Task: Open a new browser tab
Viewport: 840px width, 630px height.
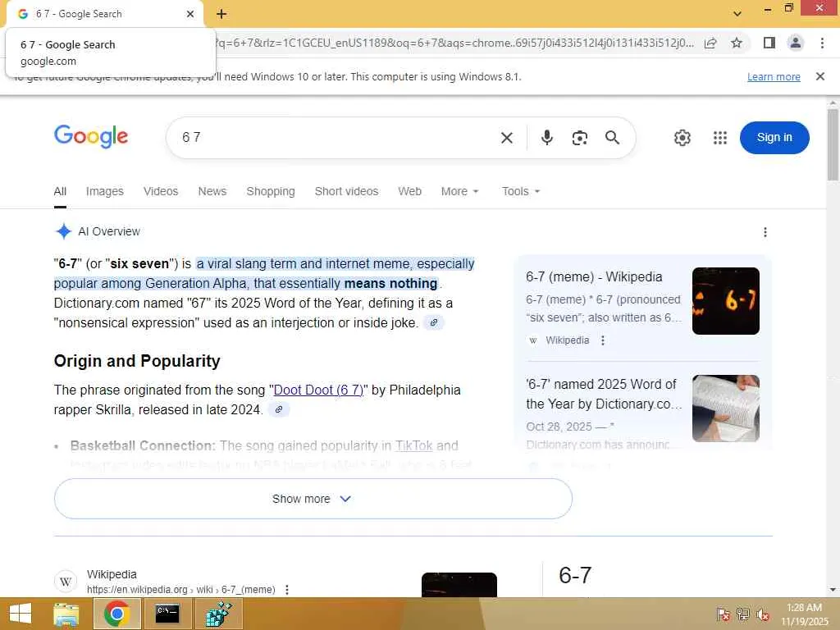Action: pyautogui.click(x=221, y=14)
